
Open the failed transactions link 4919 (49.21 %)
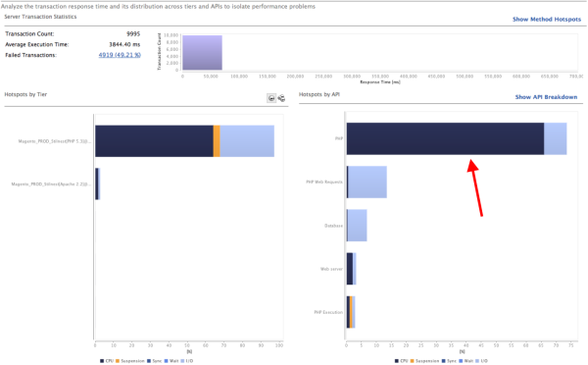pos(120,55)
